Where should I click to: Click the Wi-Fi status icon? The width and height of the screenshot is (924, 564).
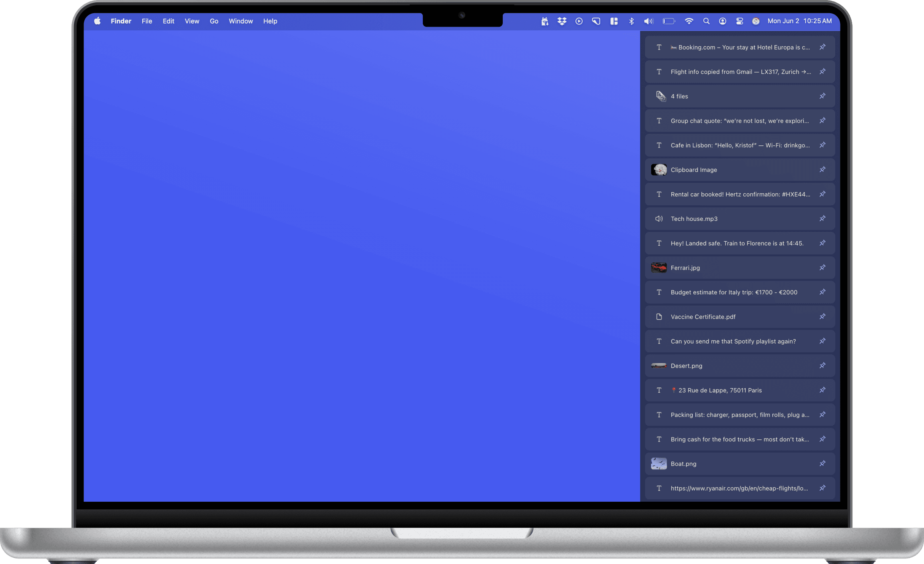tap(689, 21)
